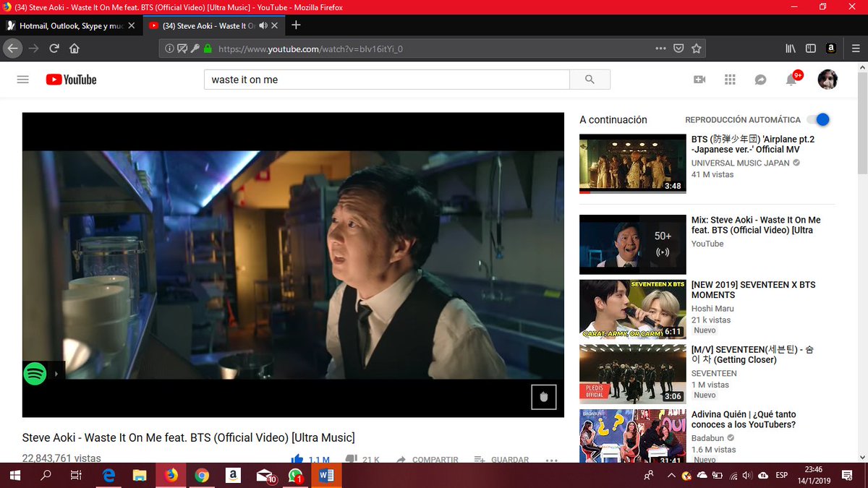Open a new Firefox tab
868x488 pixels.
296,25
